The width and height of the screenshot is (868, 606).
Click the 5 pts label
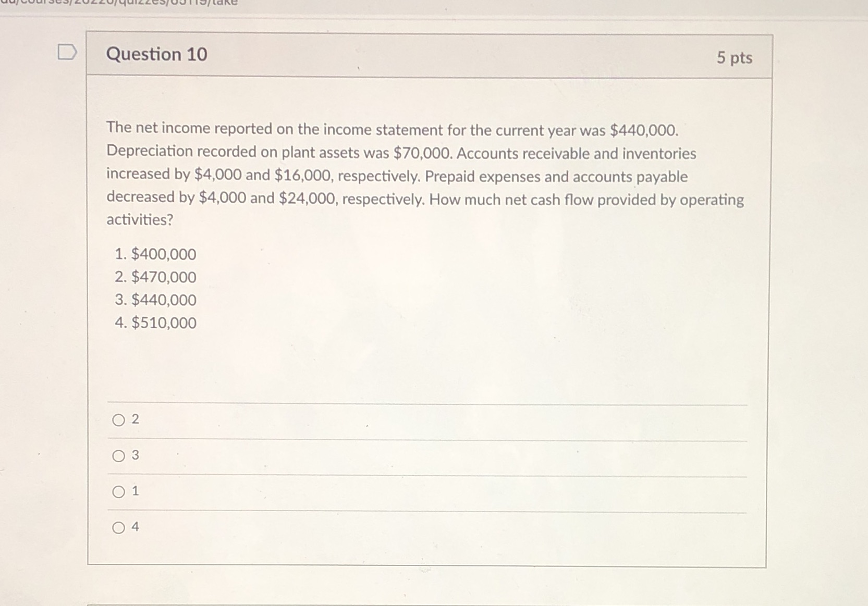click(x=736, y=58)
